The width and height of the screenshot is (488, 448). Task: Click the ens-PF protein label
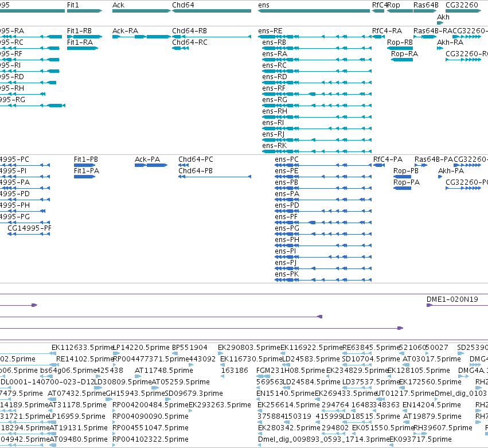(x=286, y=217)
